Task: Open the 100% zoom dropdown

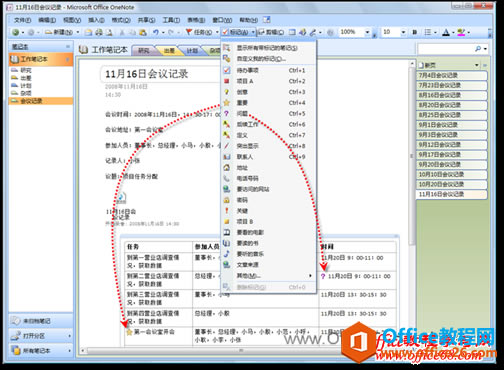Action: pos(367,32)
